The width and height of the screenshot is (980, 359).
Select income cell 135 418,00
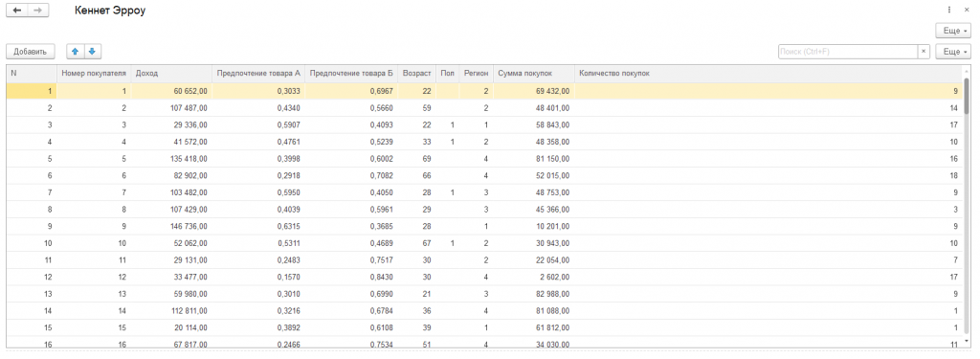point(172,159)
